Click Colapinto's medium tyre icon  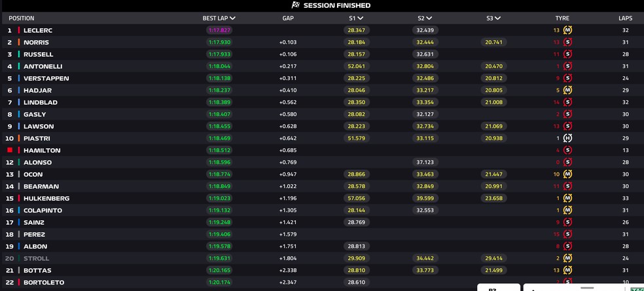(x=567, y=210)
